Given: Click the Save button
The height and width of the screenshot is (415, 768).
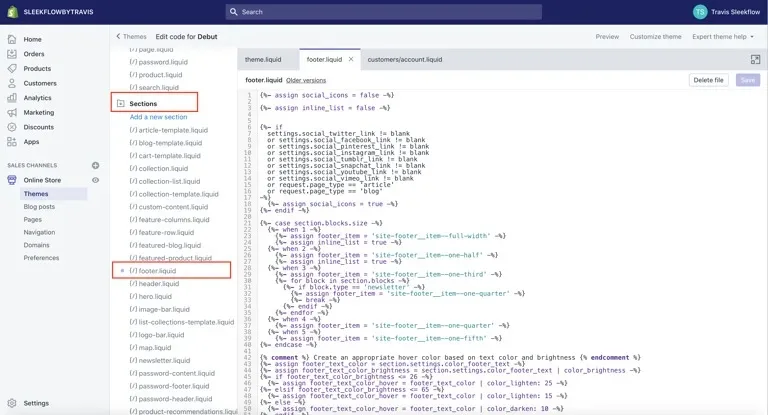Looking at the screenshot, I should point(747,80).
